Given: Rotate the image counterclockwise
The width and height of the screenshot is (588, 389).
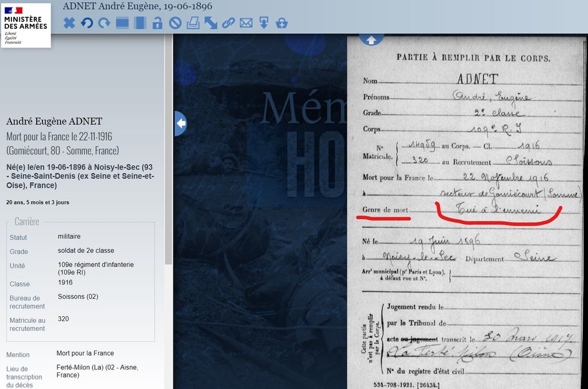Looking at the screenshot, I should click(x=87, y=23).
